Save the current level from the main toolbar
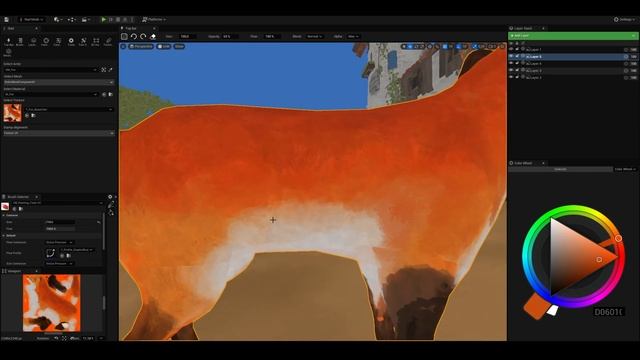Image resolution: width=640 pixels, height=360 pixels. click(x=7, y=19)
